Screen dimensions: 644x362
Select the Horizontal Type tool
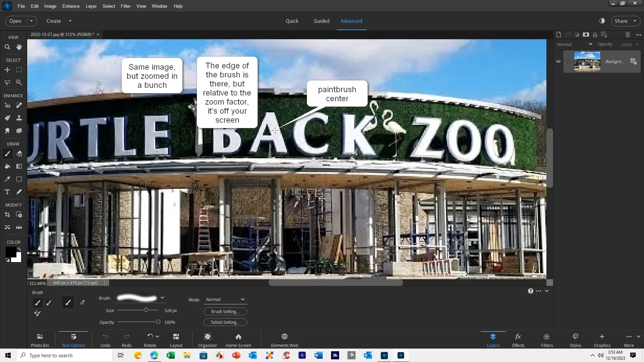tap(7, 192)
